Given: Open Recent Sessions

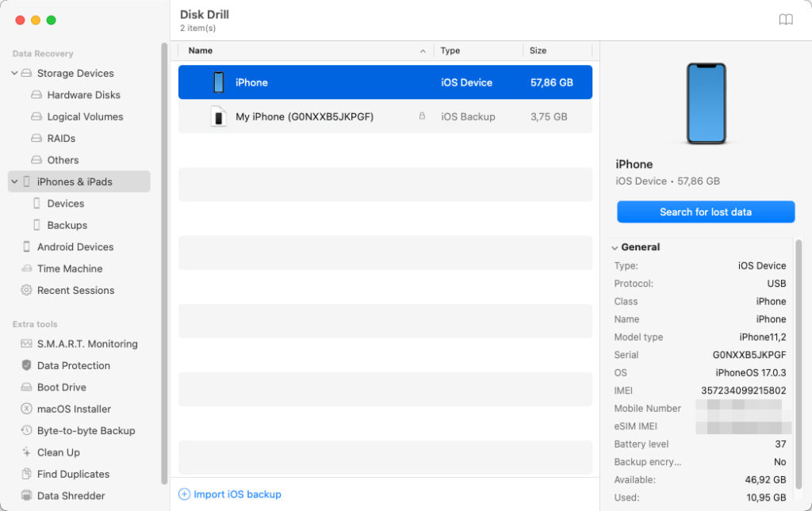Looking at the screenshot, I should click(75, 290).
